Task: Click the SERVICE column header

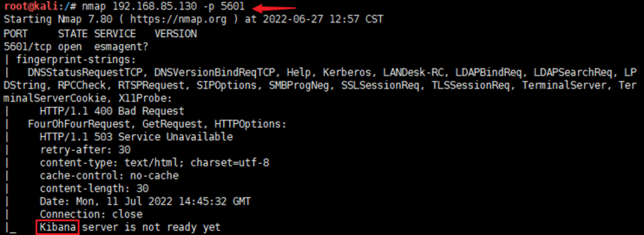Action: pos(115,34)
